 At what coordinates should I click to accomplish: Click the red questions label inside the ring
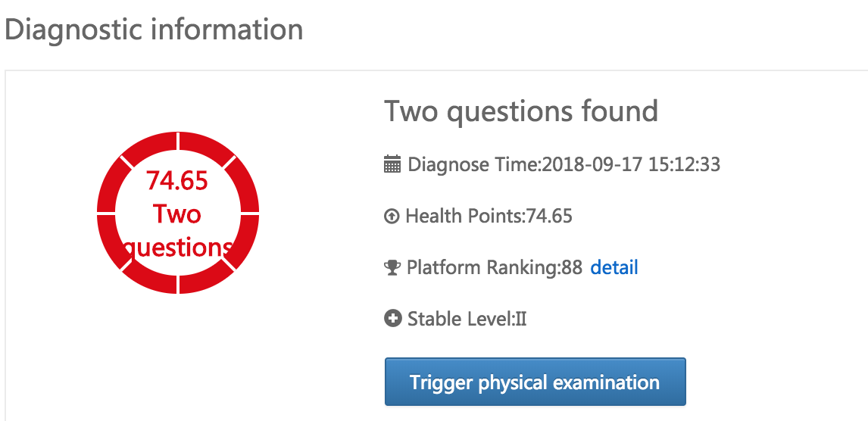click(177, 248)
